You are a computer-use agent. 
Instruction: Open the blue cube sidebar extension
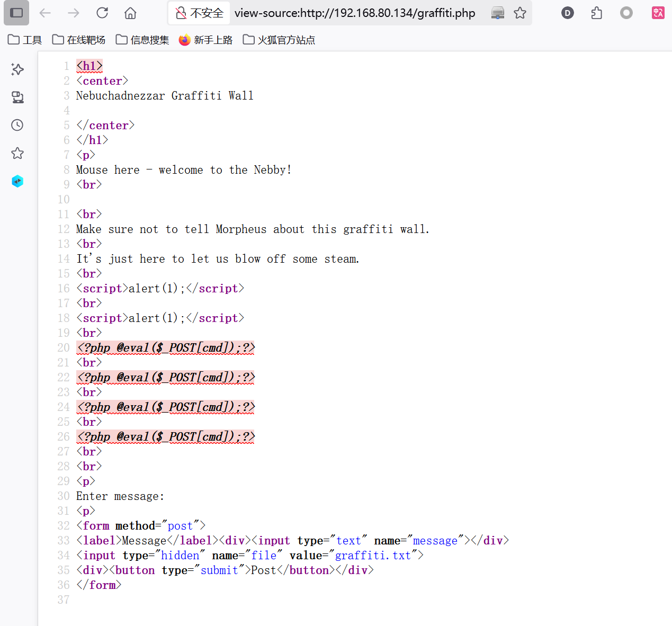tap(17, 181)
